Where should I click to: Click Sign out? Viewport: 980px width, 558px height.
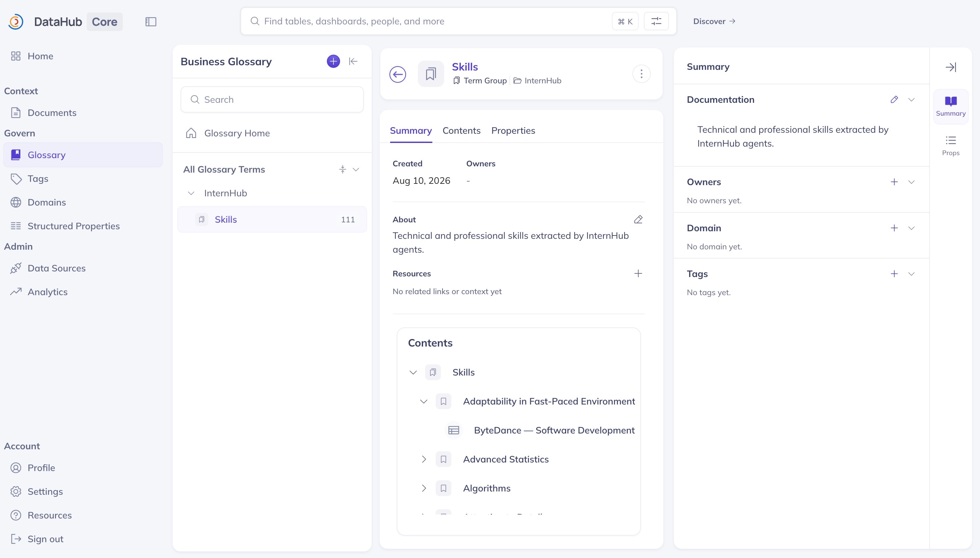(45, 539)
